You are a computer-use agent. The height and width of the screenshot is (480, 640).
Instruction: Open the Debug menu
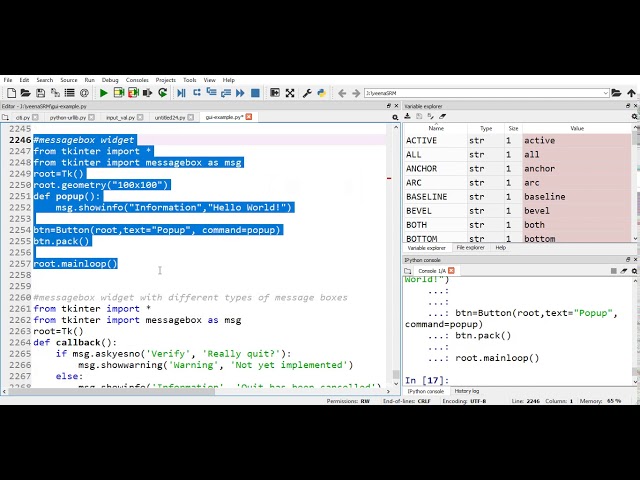(x=110, y=80)
